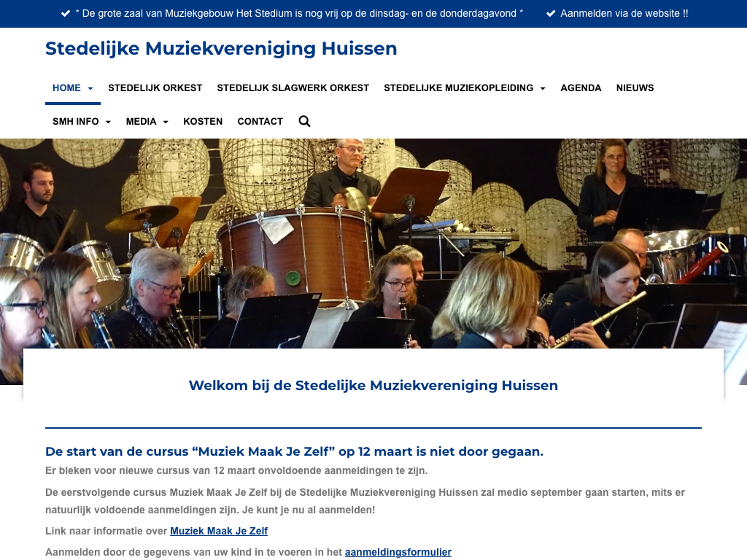747x560 pixels.
Task: Select the Kosten menu item
Action: 203,122
